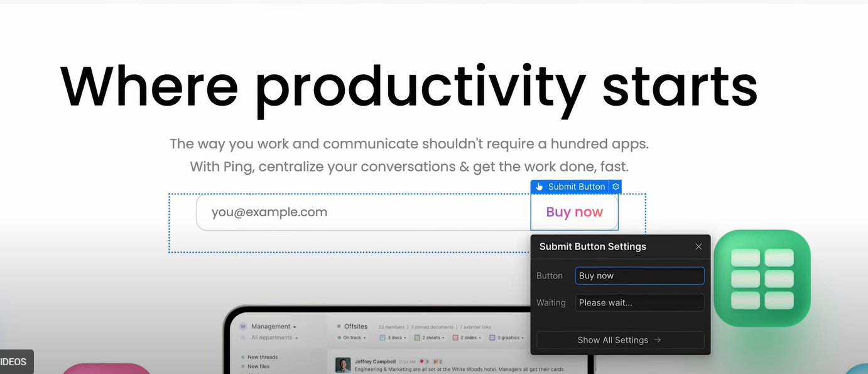Expand the 2 slides dropdown

pos(480,338)
